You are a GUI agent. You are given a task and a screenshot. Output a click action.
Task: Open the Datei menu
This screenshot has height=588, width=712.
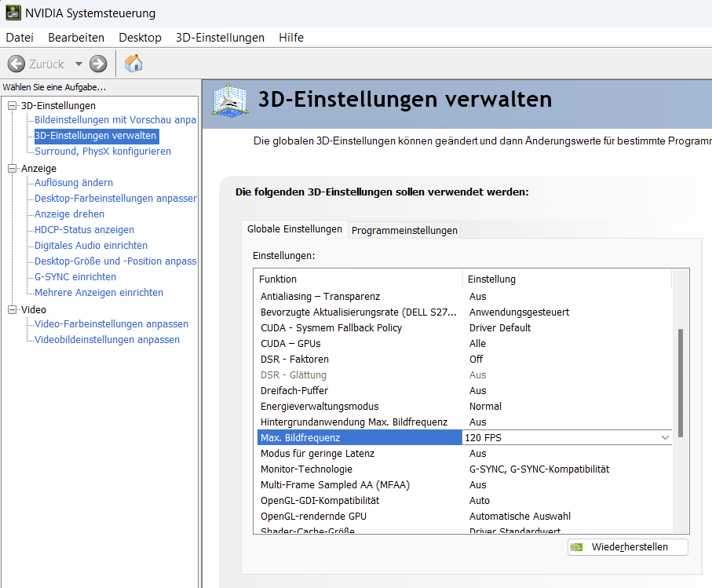pos(20,37)
